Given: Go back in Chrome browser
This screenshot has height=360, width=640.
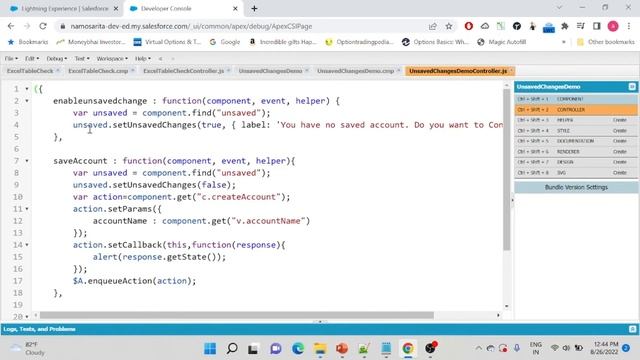Looking at the screenshot, I should 11,26.
